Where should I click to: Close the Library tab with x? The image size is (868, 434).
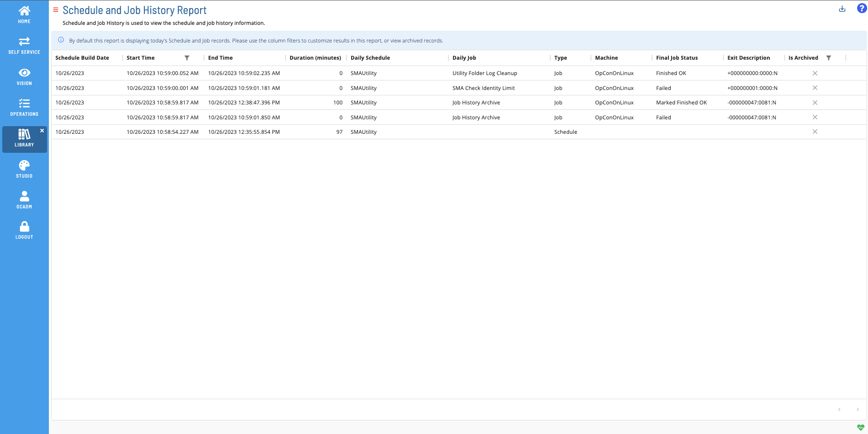42,131
